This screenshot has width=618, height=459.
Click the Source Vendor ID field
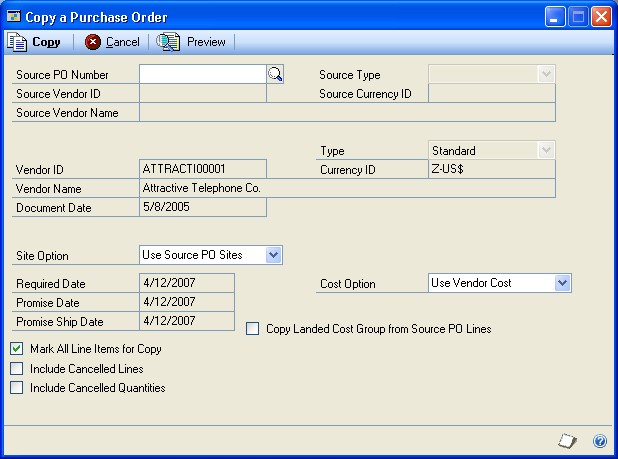pyautogui.click(x=203, y=93)
